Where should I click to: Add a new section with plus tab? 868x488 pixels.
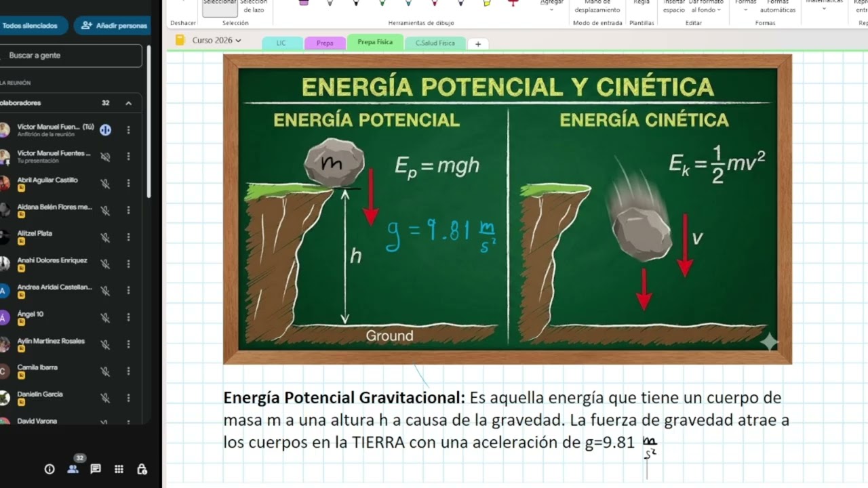(478, 43)
